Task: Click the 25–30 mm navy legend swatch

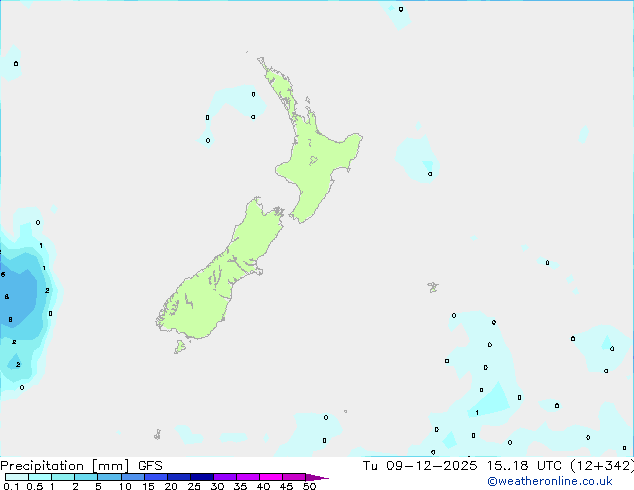Action: coord(201,477)
